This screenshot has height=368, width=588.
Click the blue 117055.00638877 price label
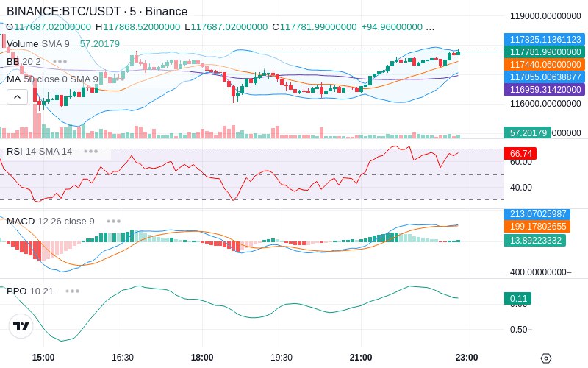point(545,77)
